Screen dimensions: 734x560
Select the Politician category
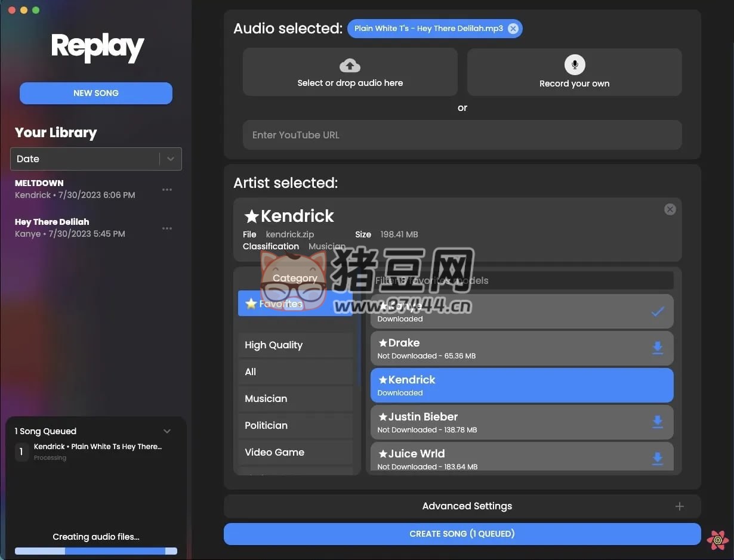[295, 426]
